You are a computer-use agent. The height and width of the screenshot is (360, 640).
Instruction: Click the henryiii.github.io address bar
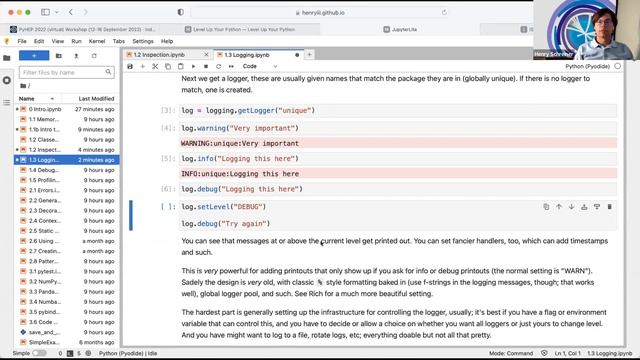click(x=320, y=13)
